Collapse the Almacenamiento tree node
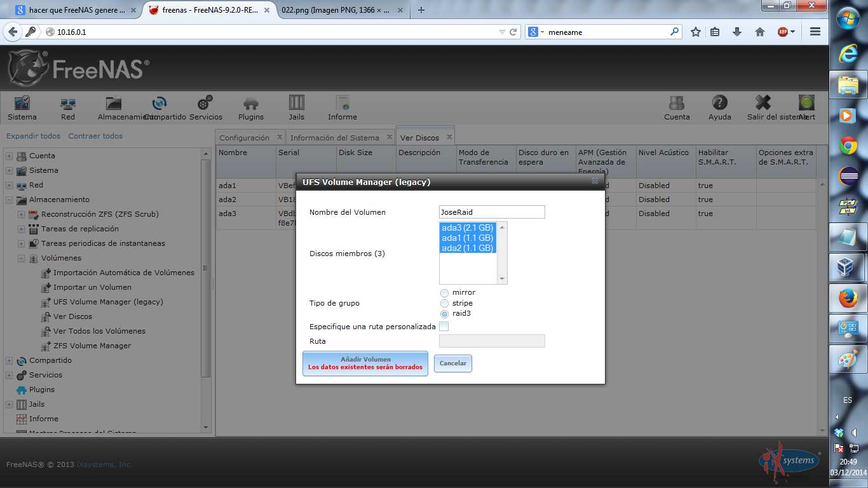The height and width of the screenshot is (488, 868). pyautogui.click(x=10, y=200)
